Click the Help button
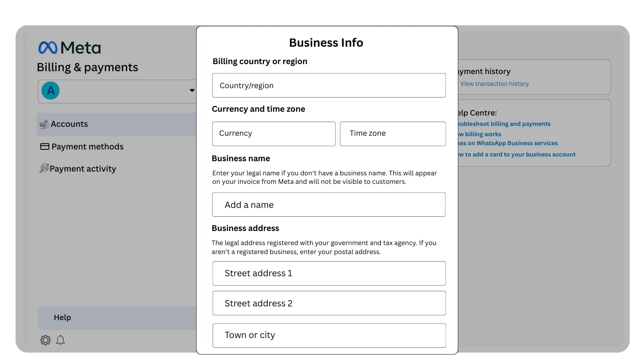 (62, 317)
